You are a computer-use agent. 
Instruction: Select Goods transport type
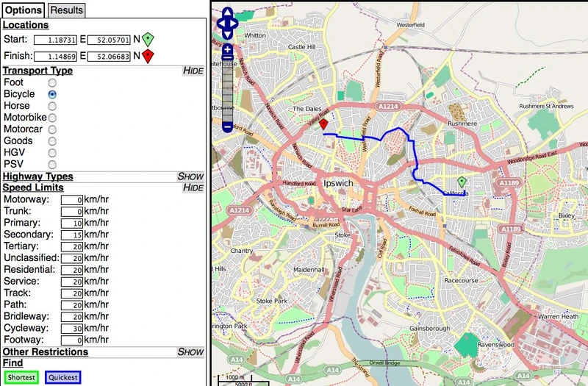[x=52, y=141]
